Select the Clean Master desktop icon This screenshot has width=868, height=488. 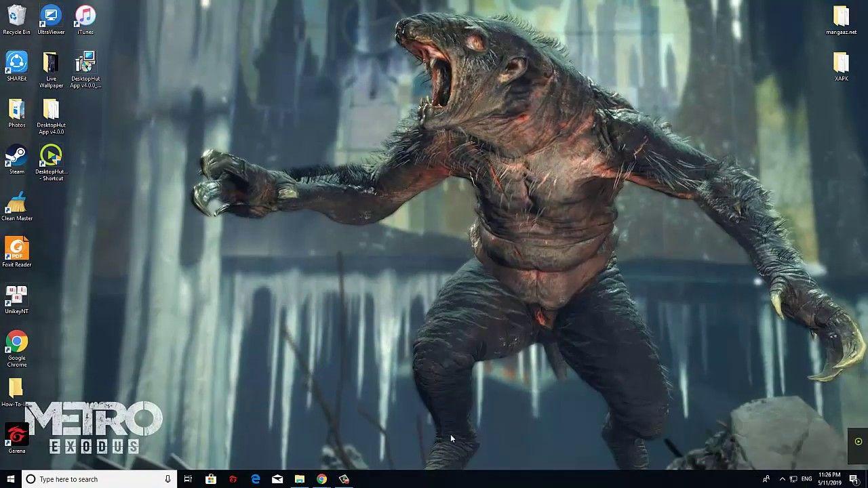(x=17, y=204)
